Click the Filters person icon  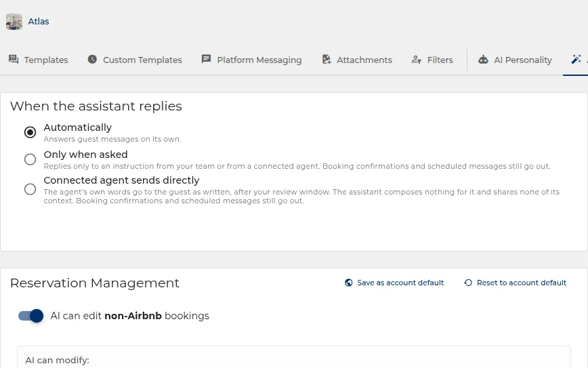pos(416,59)
